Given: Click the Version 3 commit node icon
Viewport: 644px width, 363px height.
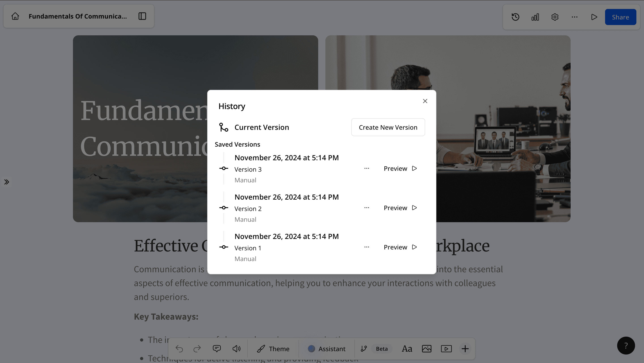Looking at the screenshot, I should pyautogui.click(x=224, y=169).
